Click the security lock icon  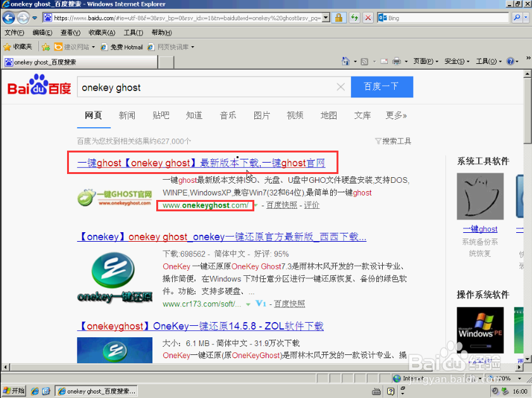pyautogui.click(x=338, y=18)
